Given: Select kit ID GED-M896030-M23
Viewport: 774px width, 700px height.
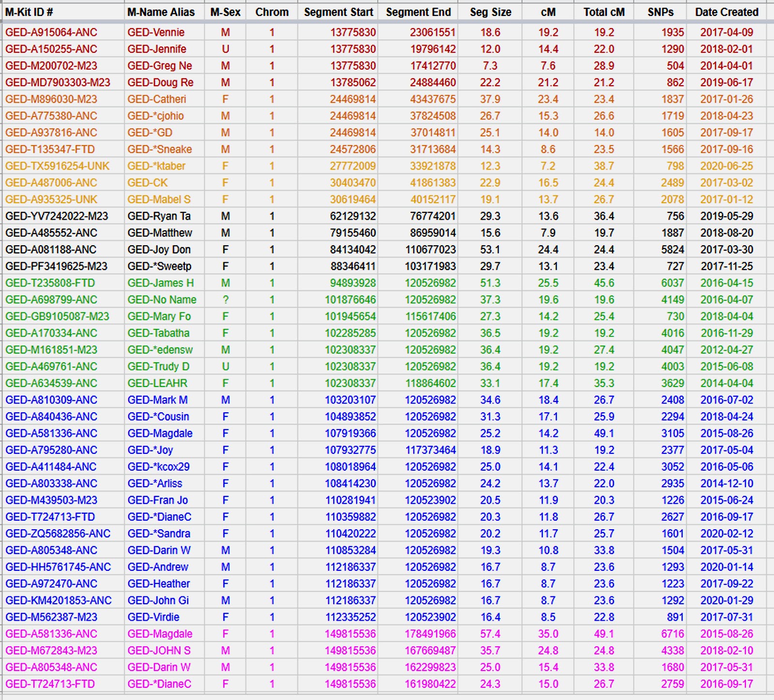Looking at the screenshot, I should click(51, 99).
